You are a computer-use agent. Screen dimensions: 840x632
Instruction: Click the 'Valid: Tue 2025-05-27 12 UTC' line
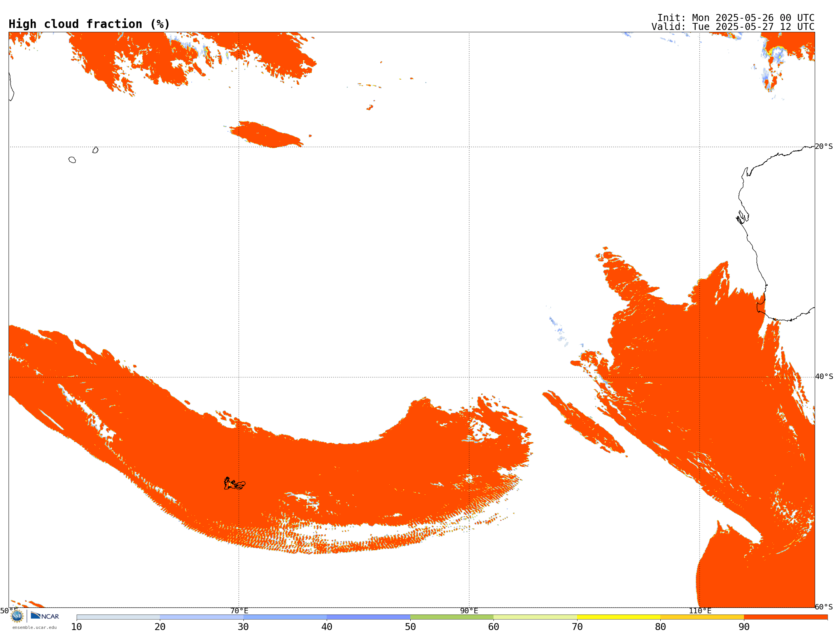click(x=733, y=27)
